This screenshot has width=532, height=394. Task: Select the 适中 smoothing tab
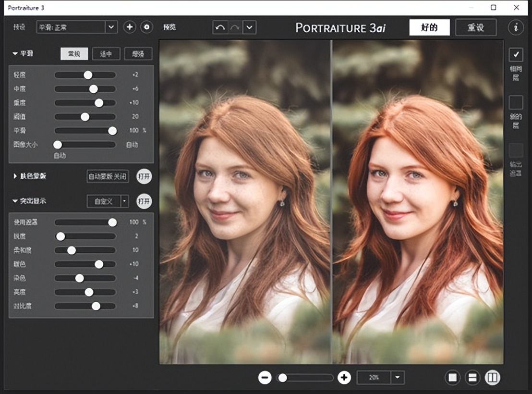click(106, 54)
